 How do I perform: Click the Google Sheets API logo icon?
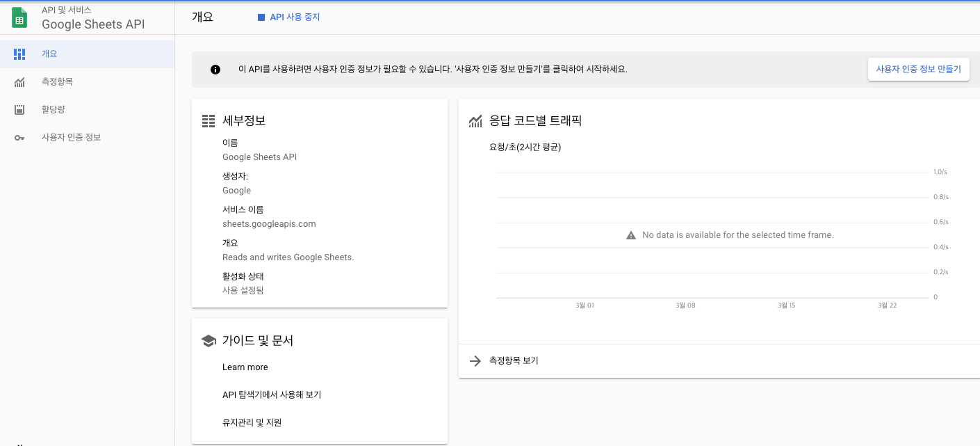tap(19, 17)
